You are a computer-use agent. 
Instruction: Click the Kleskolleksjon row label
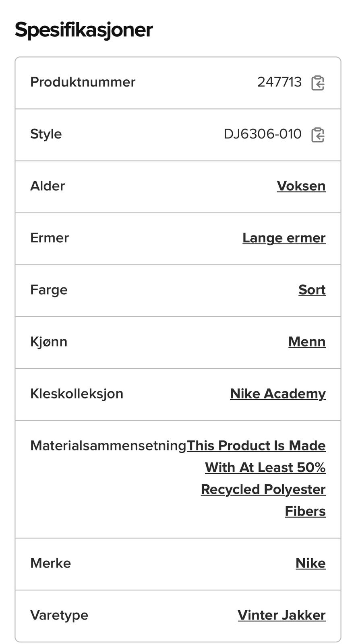click(77, 394)
